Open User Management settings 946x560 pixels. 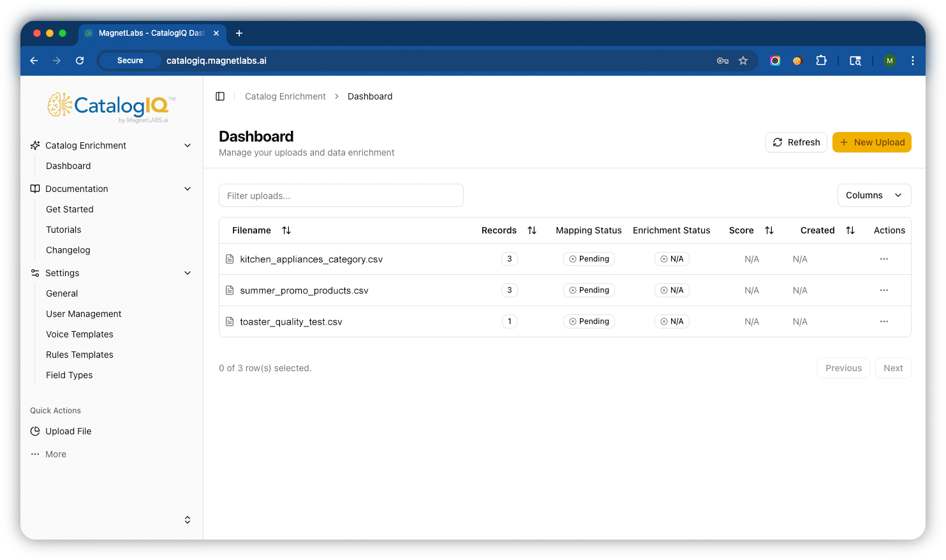tap(84, 314)
